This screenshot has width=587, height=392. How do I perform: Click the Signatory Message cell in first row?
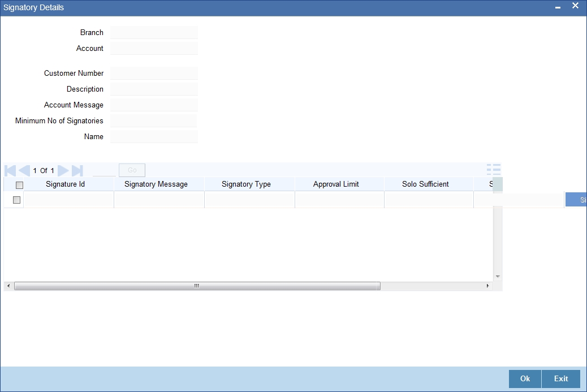(x=159, y=200)
